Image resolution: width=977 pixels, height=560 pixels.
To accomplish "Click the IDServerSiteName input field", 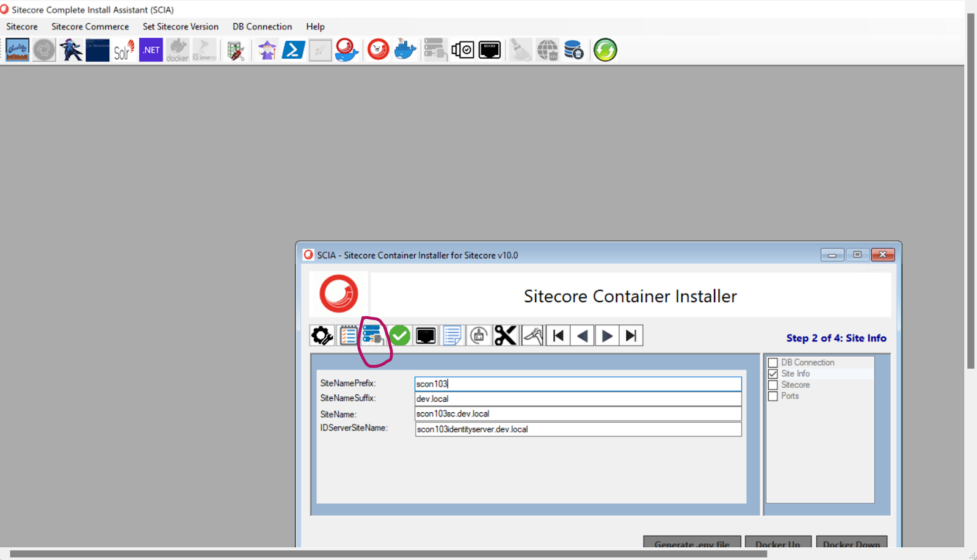I will point(578,429).
